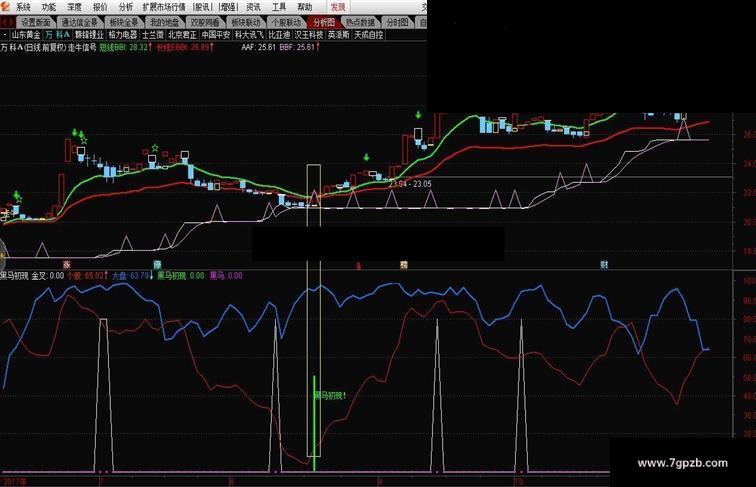Open the 资讯 menu
Viewport: 756px width, 487px height.
(x=254, y=7)
